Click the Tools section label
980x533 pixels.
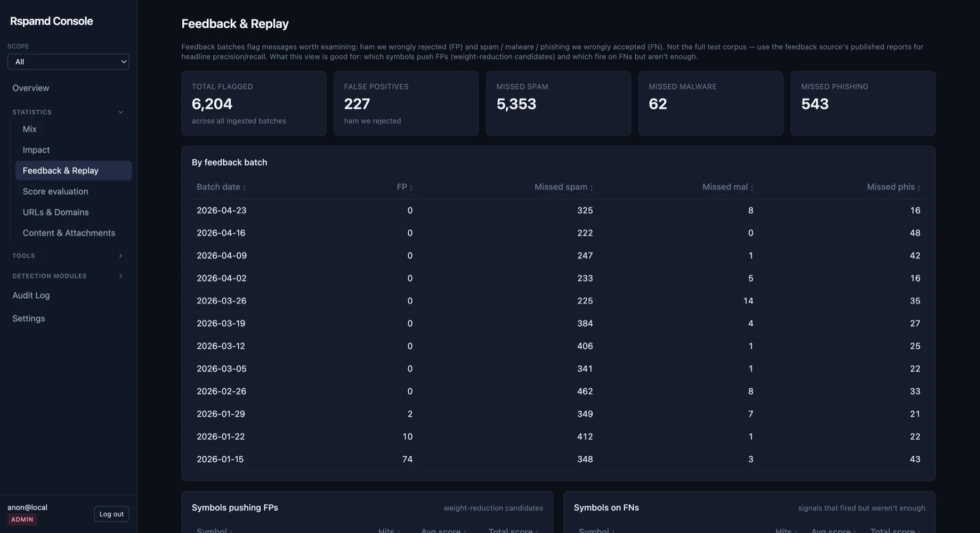point(23,256)
